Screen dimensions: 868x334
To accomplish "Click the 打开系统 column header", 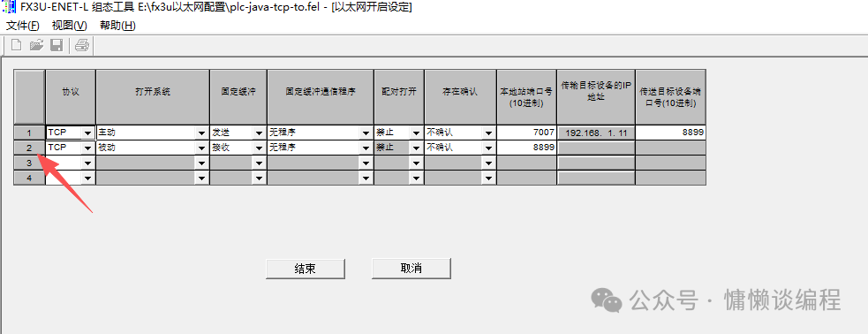I will (x=153, y=97).
